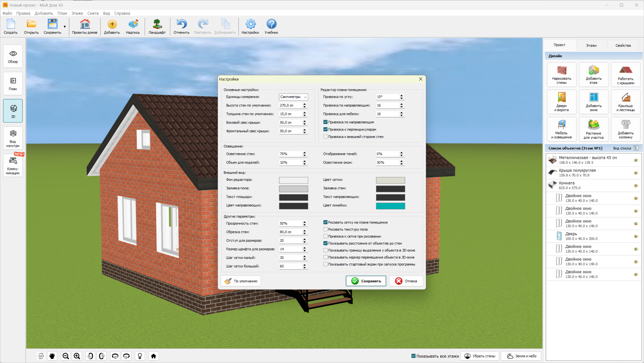
Task: Open Растения для участка catalog
Action: coord(594,129)
